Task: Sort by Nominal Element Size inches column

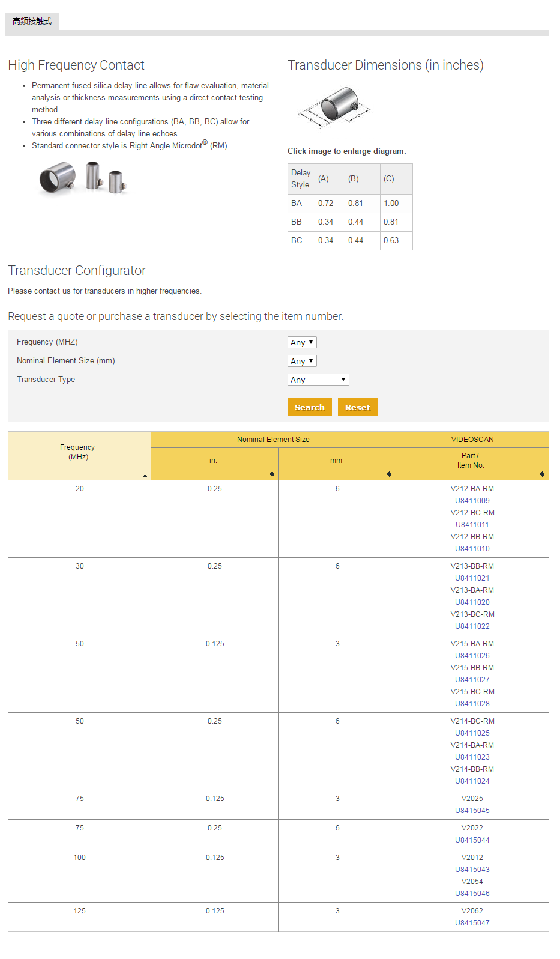Action: 272,474
